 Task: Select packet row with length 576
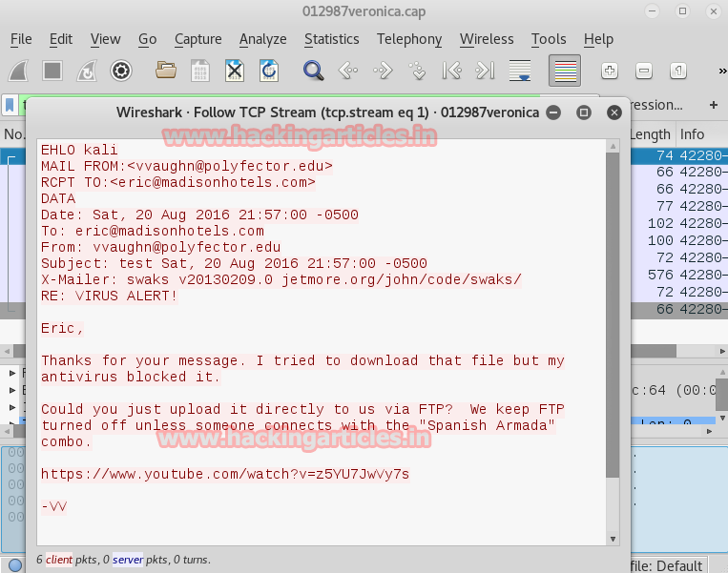pos(678,275)
